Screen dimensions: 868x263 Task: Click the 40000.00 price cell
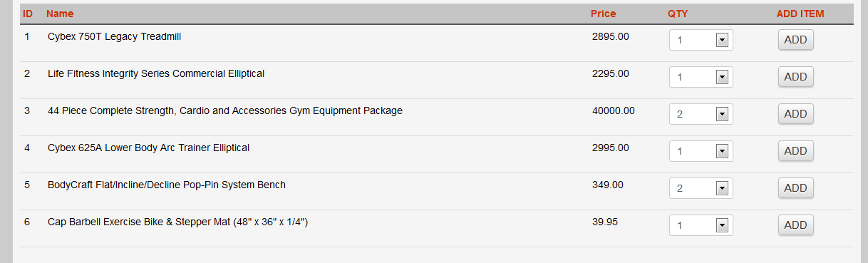(x=613, y=110)
